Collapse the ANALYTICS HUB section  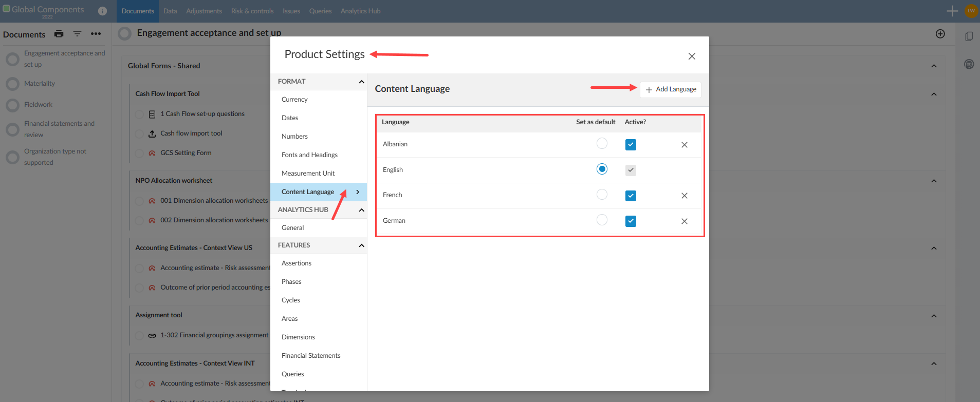[x=361, y=210]
